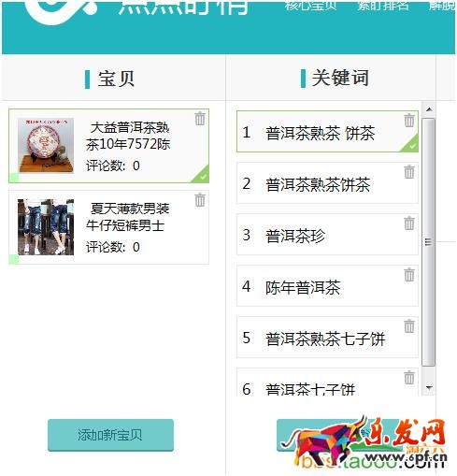This screenshot has width=457, height=476.
Task: Select the 大益普洱茶熟茶 product card
Action: coord(108,146)
